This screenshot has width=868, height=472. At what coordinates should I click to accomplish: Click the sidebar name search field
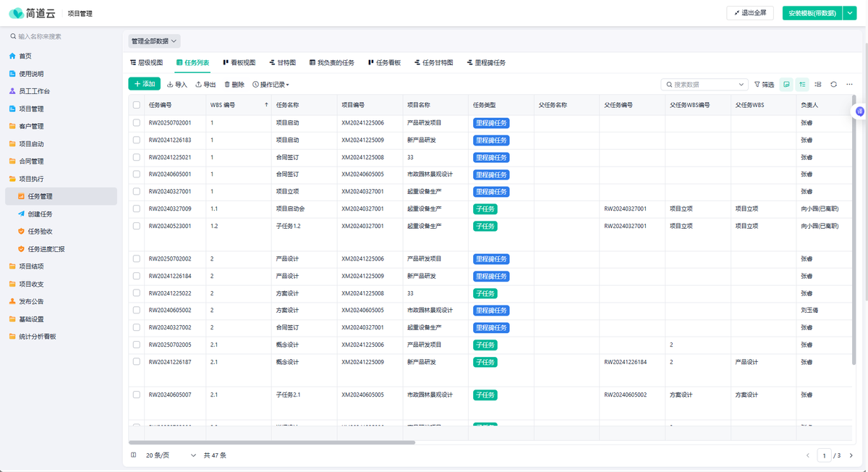coord(61,36)
